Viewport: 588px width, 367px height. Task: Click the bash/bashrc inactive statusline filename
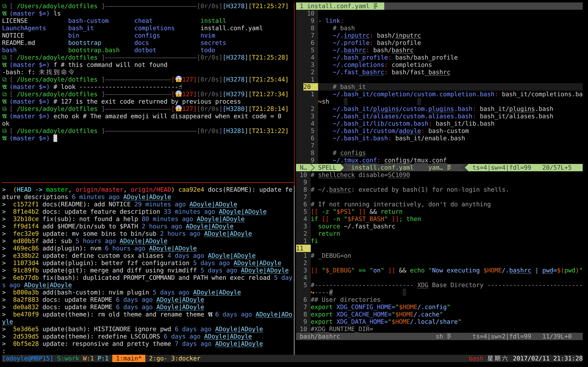(x=320, y=336)
